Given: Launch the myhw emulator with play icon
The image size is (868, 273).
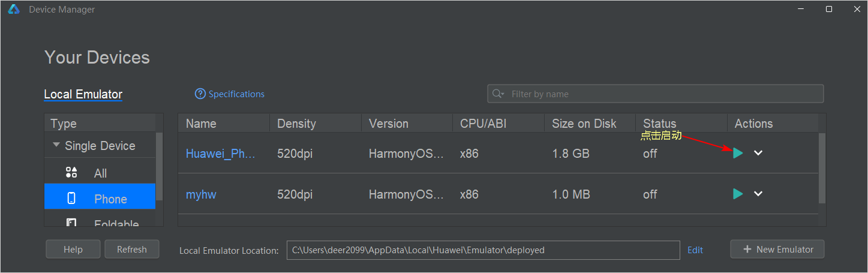Looking at the screenshot, I should 738,194.
